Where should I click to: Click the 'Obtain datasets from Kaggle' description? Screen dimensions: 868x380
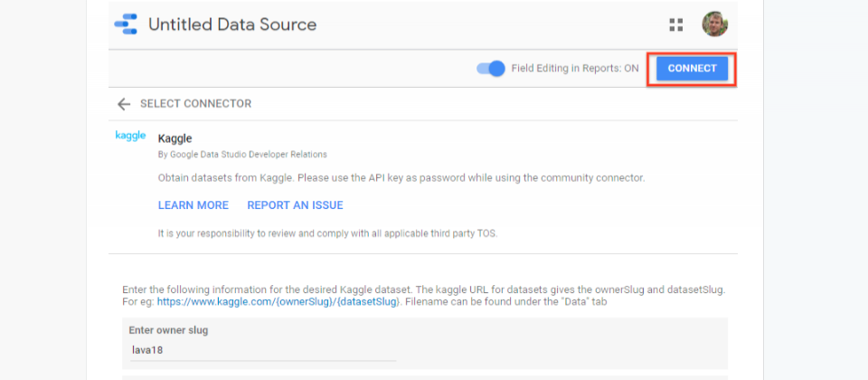point(401,178)
